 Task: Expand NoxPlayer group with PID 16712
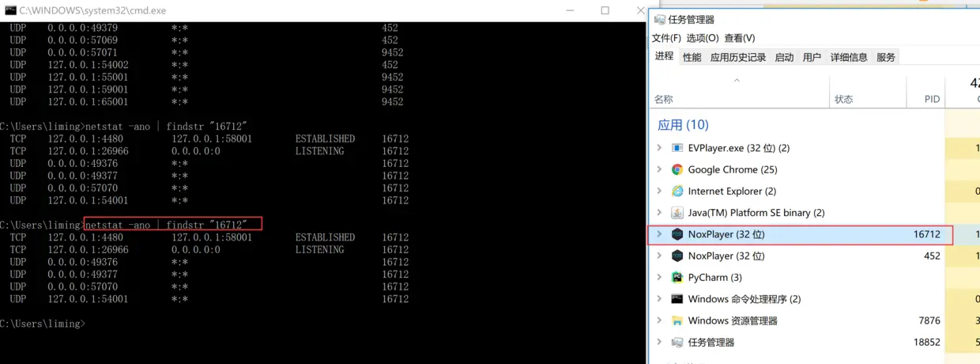[x=659, y=234]
